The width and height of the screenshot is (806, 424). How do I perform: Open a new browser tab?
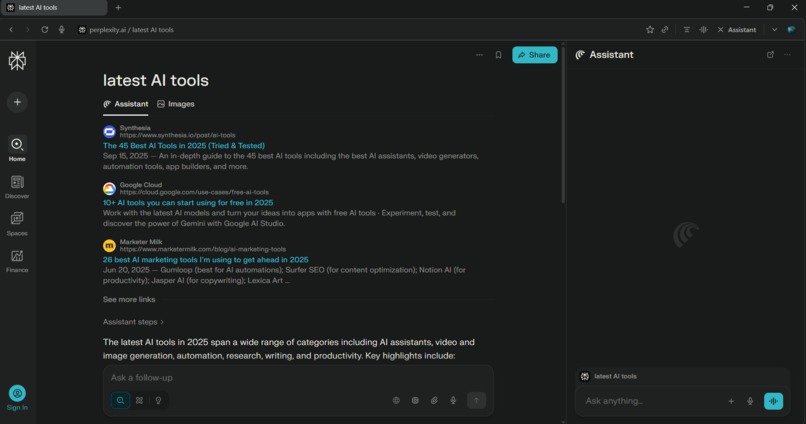click(118, 8)
